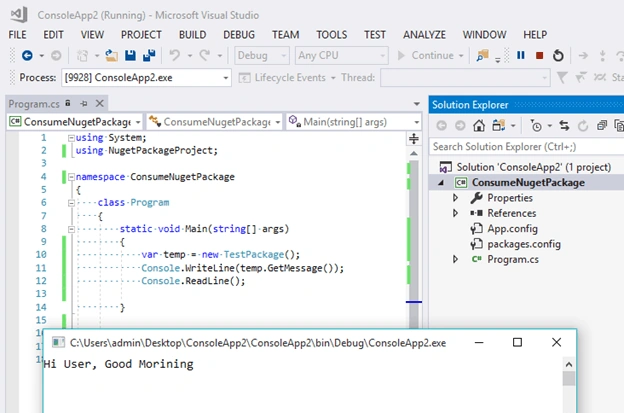Screen dimensions: 624x413
Task: Refresh the Solution Explorer view
Action: [x=583, y=126]
